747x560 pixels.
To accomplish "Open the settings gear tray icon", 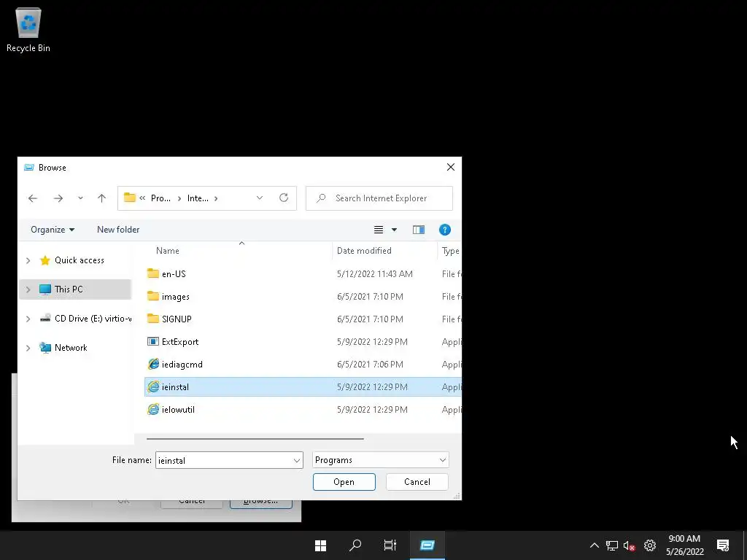I will [650, 545].
